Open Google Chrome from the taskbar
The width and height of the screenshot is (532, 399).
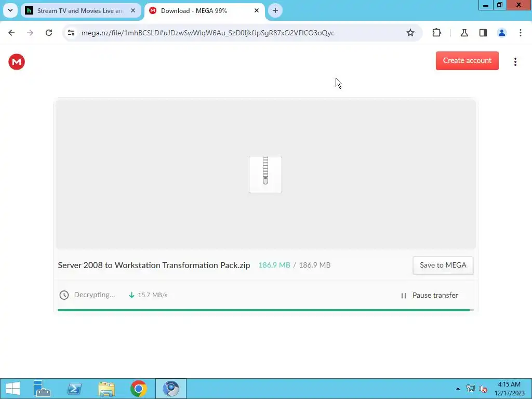[138, 389]
